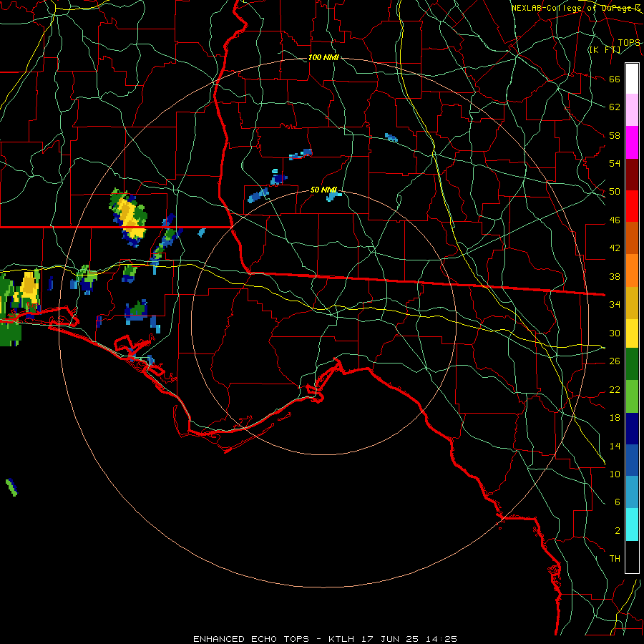The width and height of the screenshot is (644, 644).
Task: Click the 30 legend value
Action: [615, 333]
